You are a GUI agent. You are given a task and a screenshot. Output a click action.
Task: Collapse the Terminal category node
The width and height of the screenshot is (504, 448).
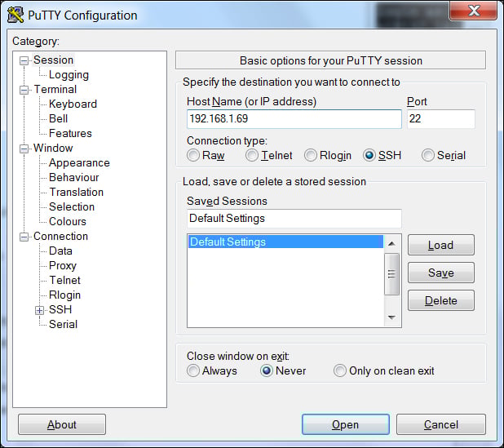coord(24,90)
